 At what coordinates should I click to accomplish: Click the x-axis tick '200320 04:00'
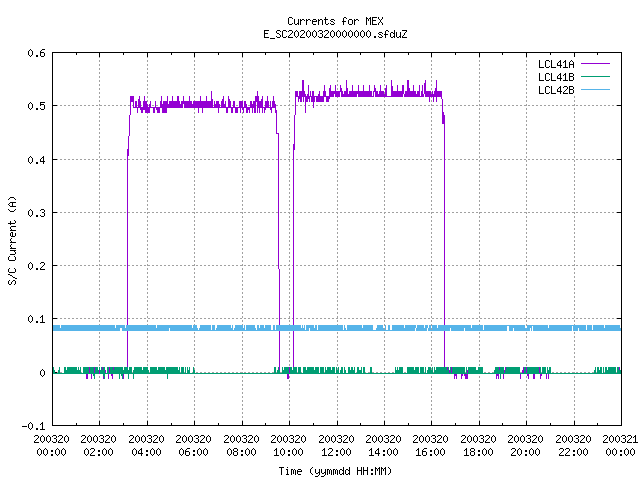[x=146, y=446]
